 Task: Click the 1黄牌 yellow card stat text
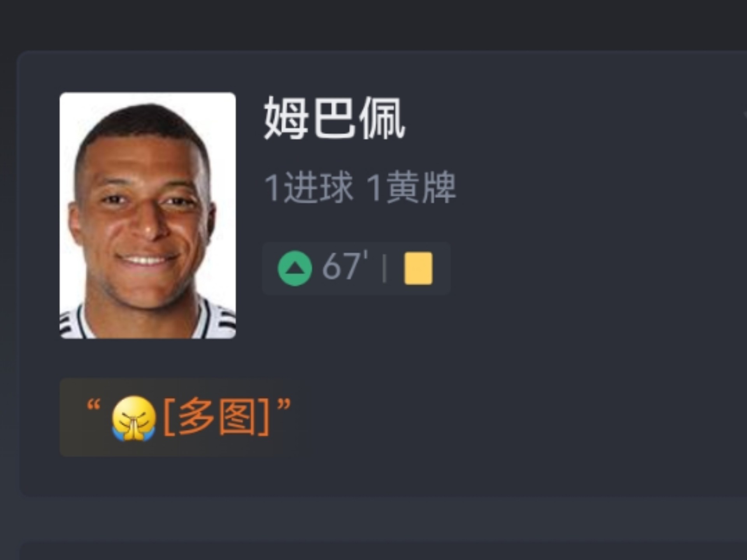pos(411,188)
